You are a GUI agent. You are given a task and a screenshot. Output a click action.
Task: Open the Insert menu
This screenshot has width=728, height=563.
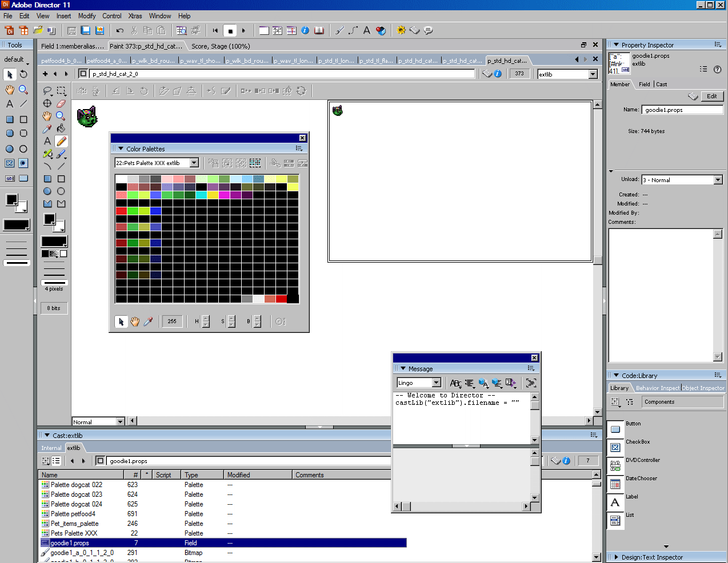63,16
